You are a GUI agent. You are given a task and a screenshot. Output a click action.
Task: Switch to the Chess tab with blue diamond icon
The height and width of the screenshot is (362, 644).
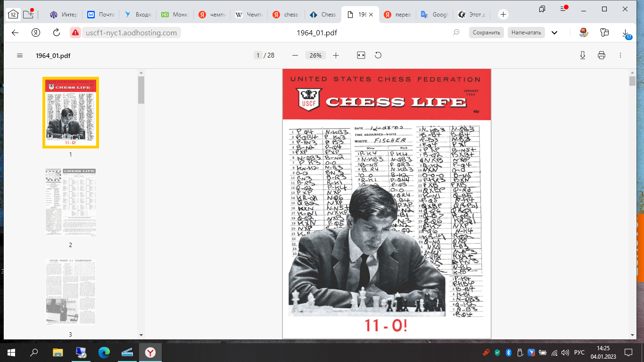322,15
